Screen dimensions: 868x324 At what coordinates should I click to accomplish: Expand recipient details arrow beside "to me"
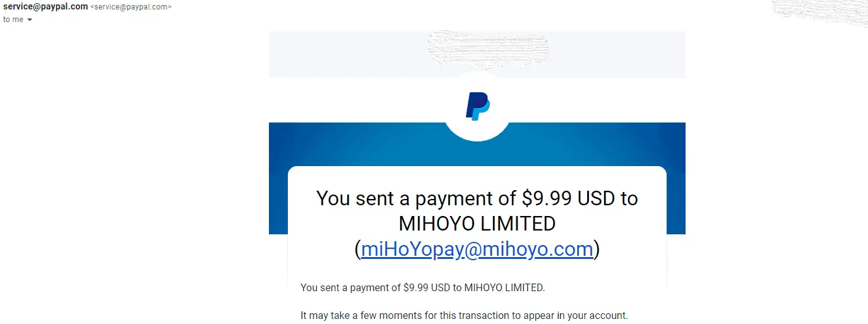[x=30, y=20]
